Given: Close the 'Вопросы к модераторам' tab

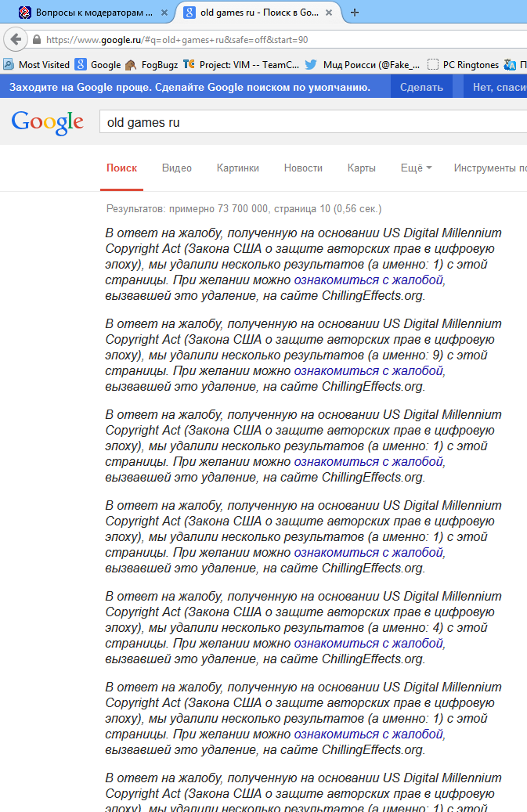Looking at the screenshot, I should coord(164,13).
